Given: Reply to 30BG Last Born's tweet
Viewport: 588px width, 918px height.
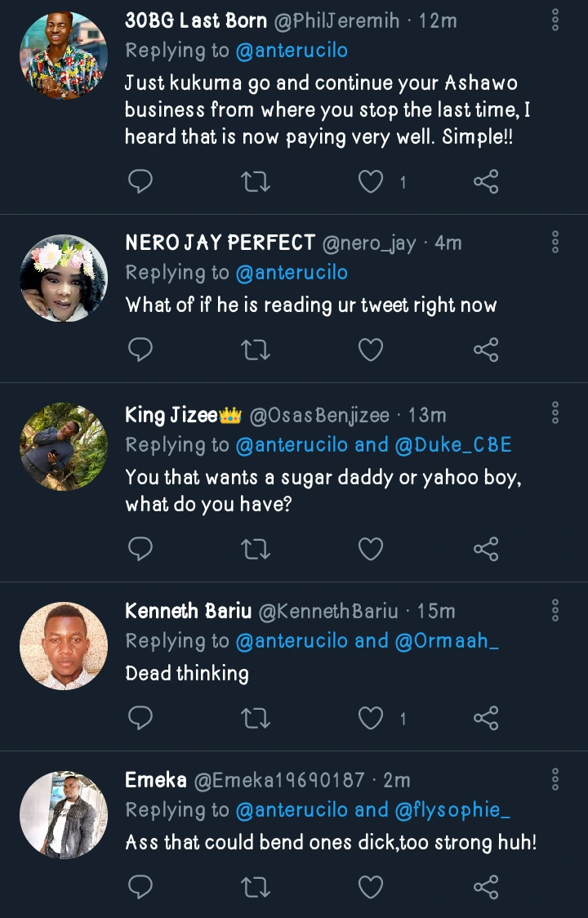Looking at the screenshot, I should (140, 181).
